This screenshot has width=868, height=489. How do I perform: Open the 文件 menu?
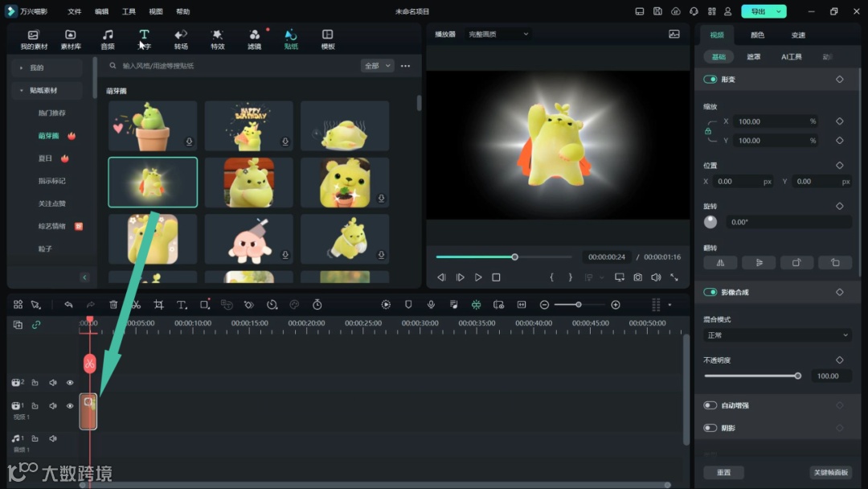[74, 11]
